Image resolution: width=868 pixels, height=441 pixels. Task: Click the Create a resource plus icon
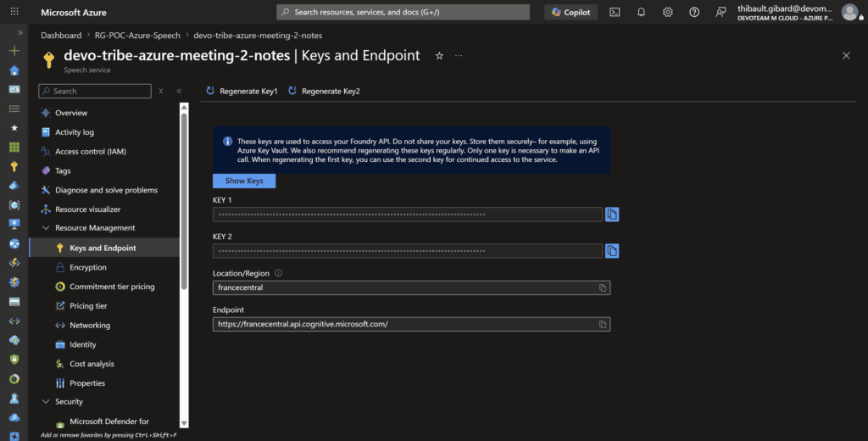[14, 51]
